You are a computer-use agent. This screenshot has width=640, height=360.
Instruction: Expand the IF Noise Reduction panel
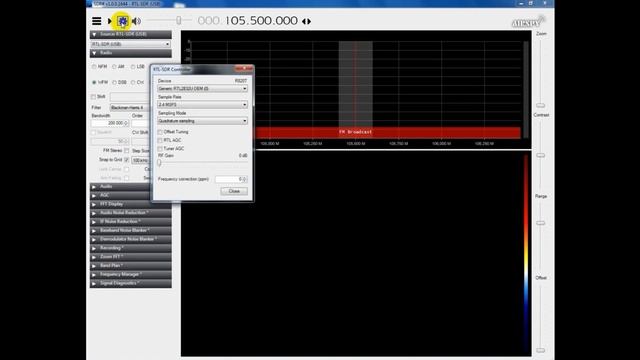click(x=131, y=222)
